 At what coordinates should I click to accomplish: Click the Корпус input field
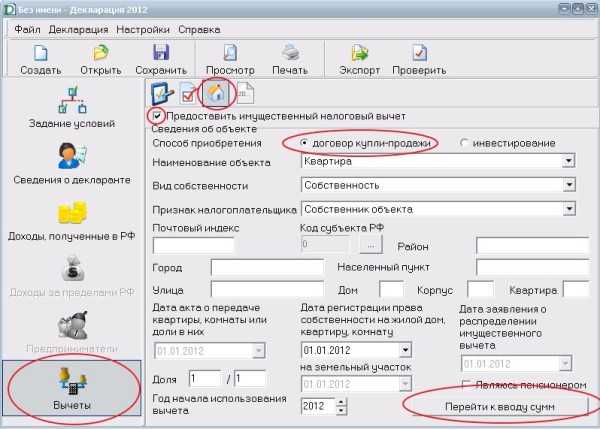pyautogui.click(x=481, y=290)
